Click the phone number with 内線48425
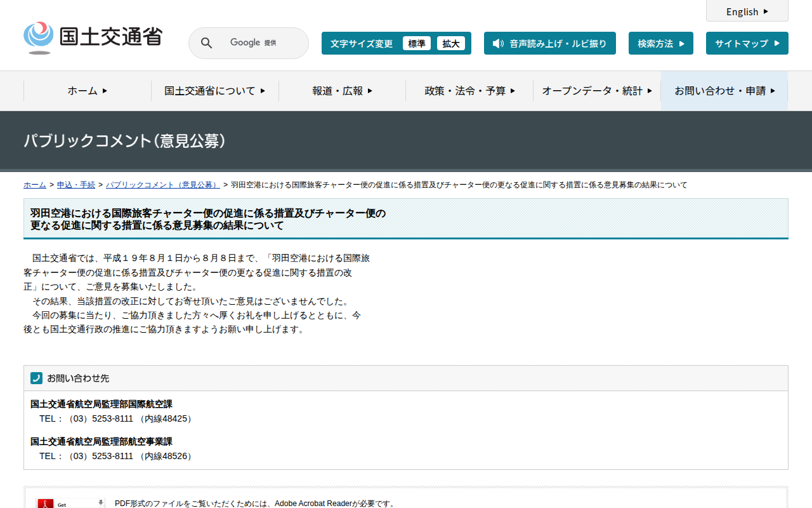The image size is (812, 508). 117,418
